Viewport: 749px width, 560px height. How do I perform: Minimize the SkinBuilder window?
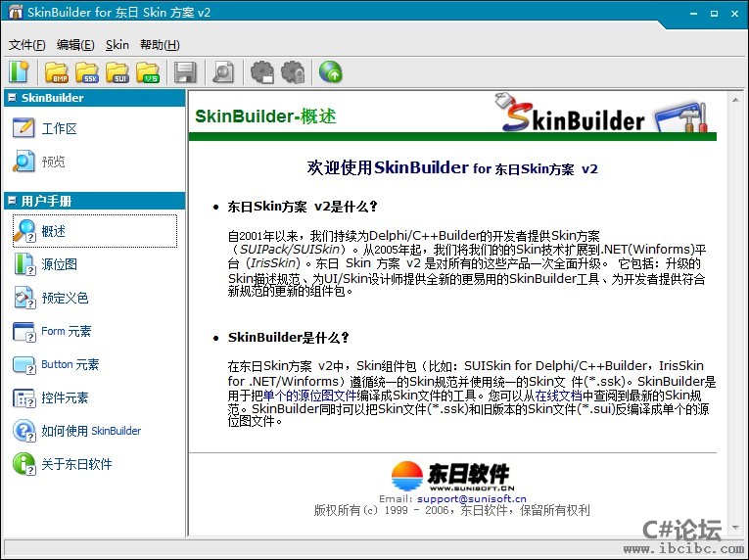[x=693, y=14]
